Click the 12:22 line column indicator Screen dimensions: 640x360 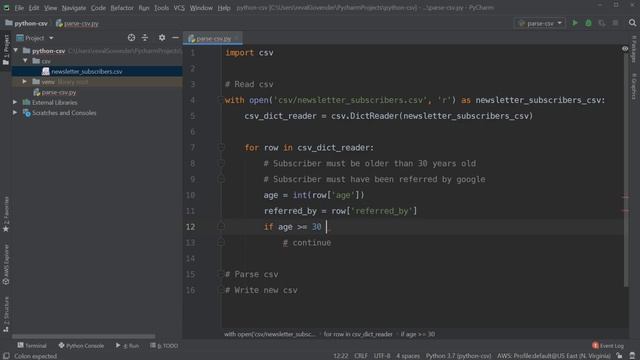click(x=340, y=356)
